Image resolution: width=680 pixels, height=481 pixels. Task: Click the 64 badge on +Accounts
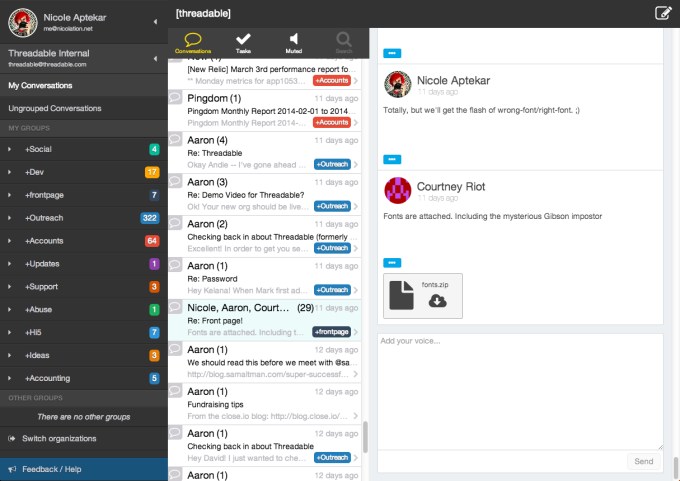coord(152,241)
